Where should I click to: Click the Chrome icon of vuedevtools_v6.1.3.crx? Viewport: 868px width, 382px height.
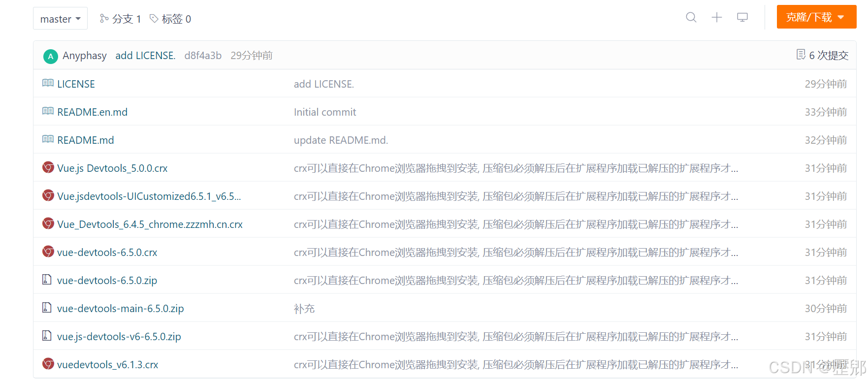[x=48, y=364]
